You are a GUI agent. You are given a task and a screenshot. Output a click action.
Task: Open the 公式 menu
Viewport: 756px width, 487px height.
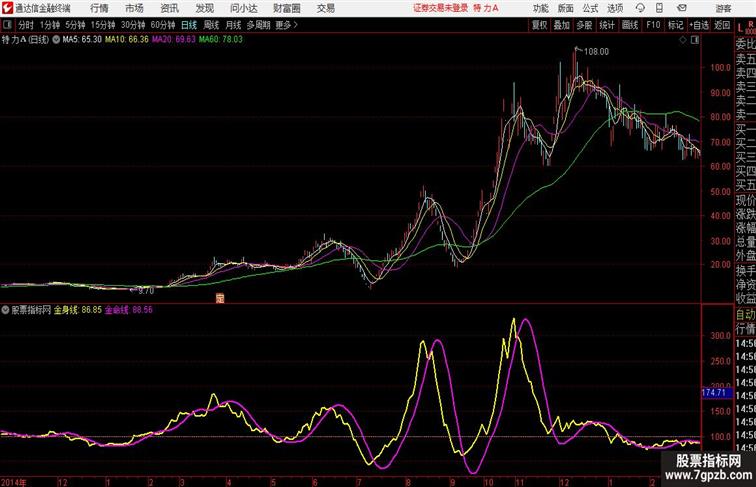pyautogui.click(x=590, y=8)
